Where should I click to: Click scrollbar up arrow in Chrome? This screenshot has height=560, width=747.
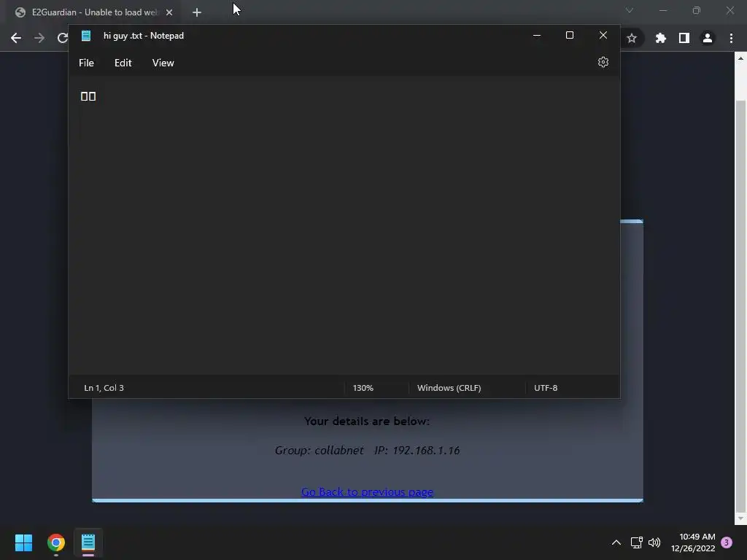[740, 58]
